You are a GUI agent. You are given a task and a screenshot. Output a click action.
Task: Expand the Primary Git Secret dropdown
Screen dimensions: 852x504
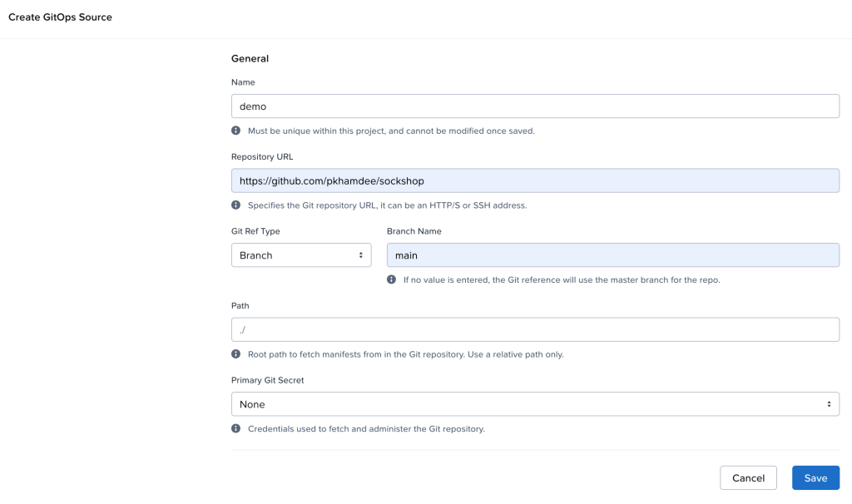click(x=535, y=404)
